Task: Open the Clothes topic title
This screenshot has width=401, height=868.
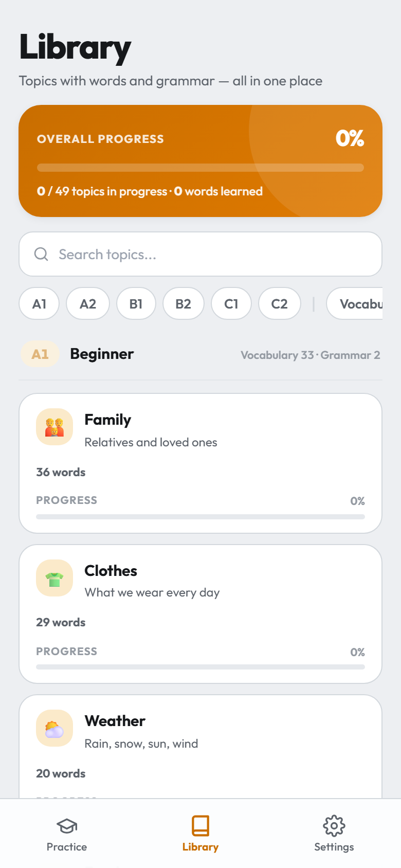Action: point(111,571)
